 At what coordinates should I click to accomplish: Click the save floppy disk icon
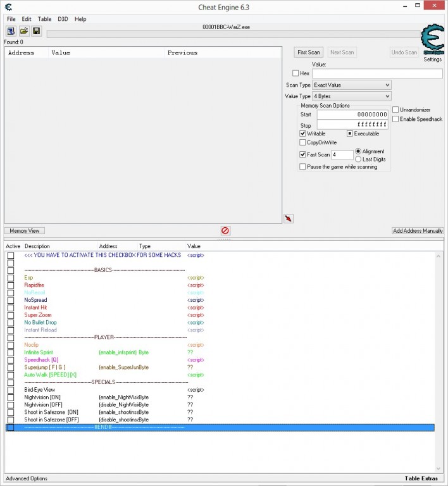(36, 30)
